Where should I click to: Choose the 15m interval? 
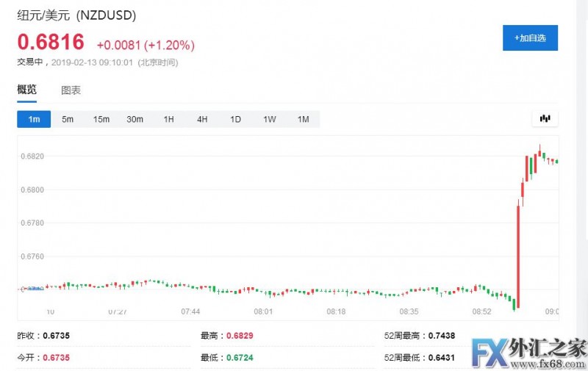(x=101, y=119)
